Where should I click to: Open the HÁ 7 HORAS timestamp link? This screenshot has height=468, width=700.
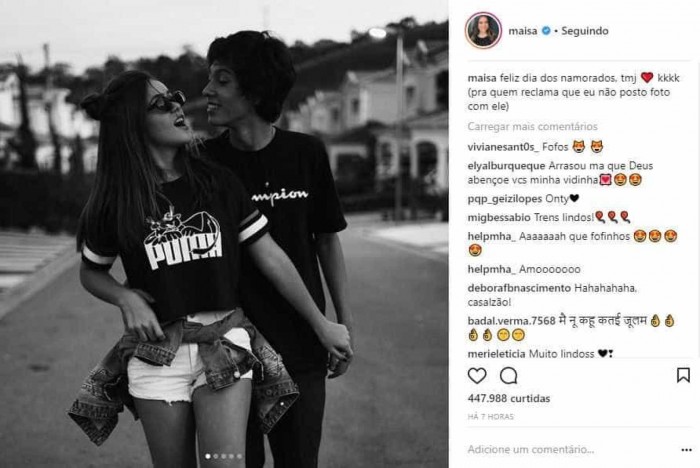coord(491,417)
